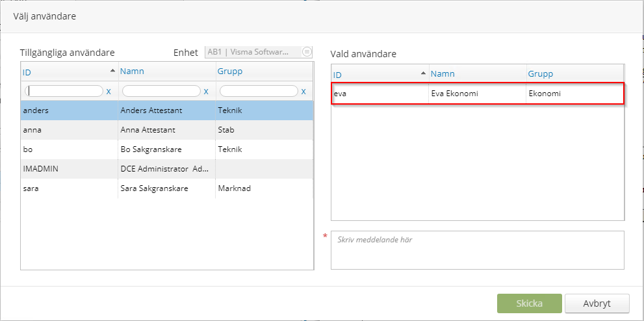Image resolution: width=644 pixels, height=321 pixels.
Task: Select the 'IMADMIN' user ID cell
Action: point(70,169)
